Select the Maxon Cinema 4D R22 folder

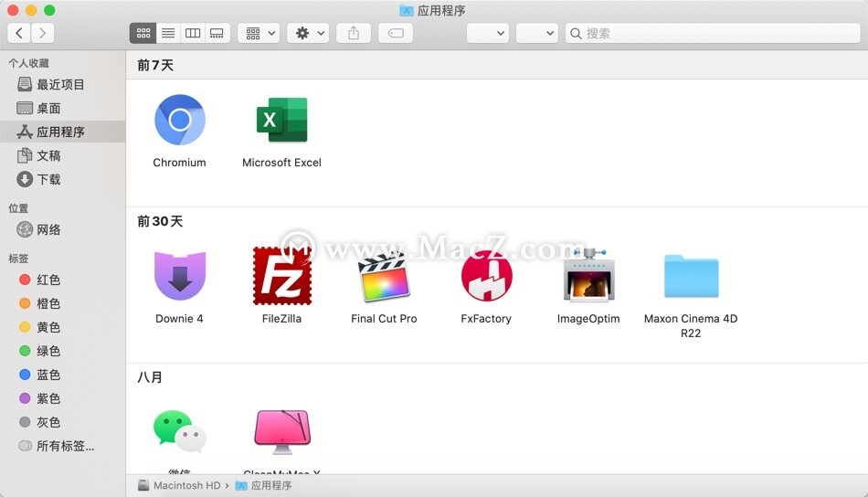691,276
